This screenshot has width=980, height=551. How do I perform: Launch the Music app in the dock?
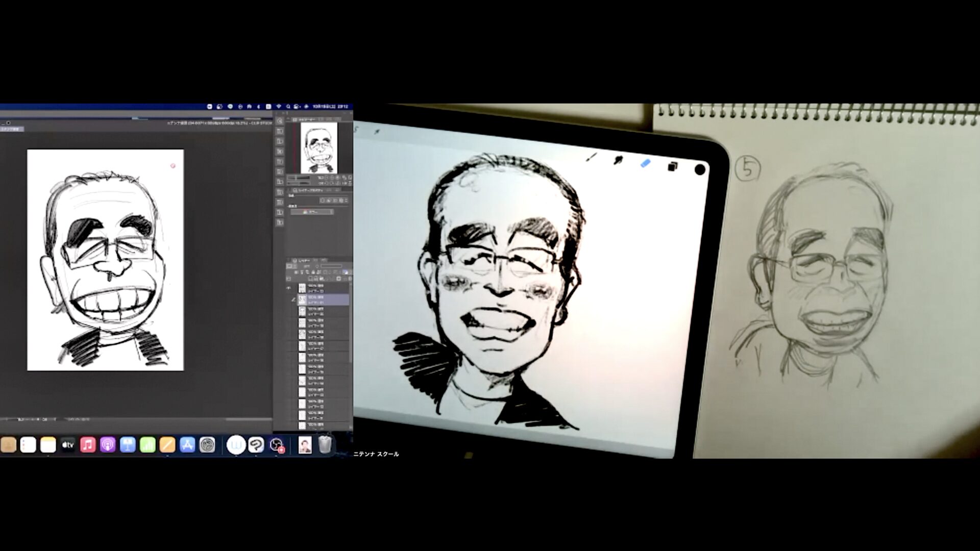click(x=88, y=445)
